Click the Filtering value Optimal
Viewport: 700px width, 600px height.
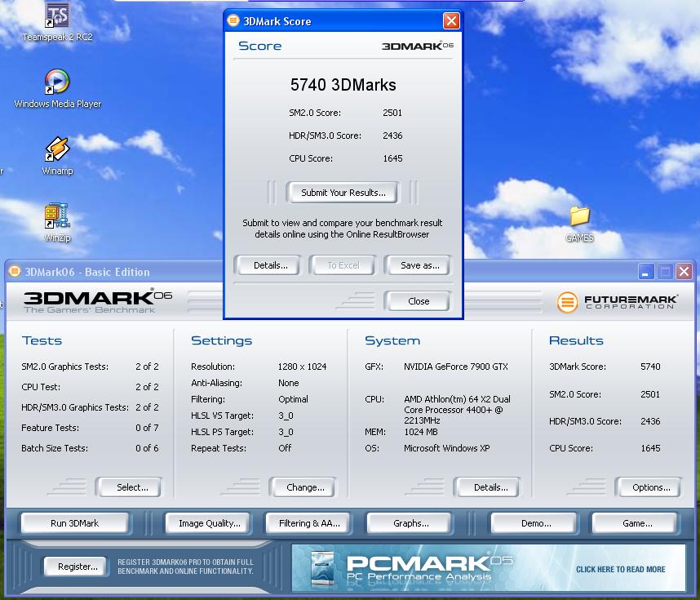pos(293,399)
